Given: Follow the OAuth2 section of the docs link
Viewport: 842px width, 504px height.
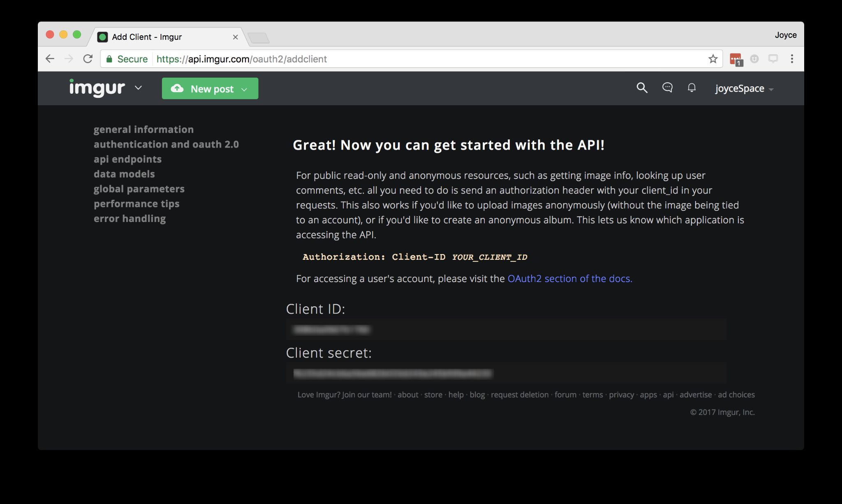Looking at the screenshot, I should 569,278.
